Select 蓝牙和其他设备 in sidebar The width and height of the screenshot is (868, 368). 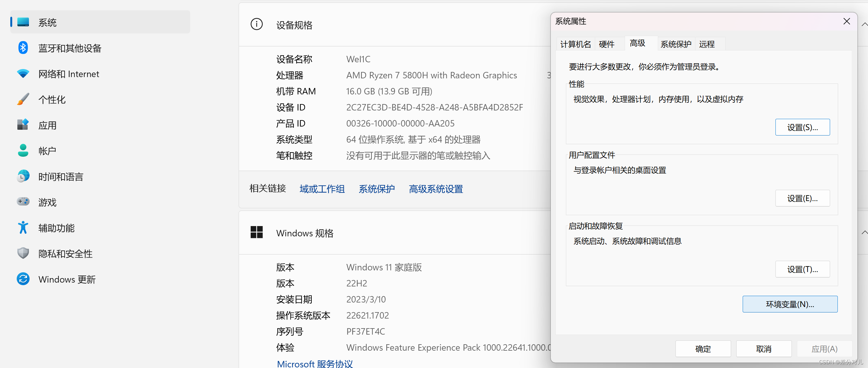(100, 48)
